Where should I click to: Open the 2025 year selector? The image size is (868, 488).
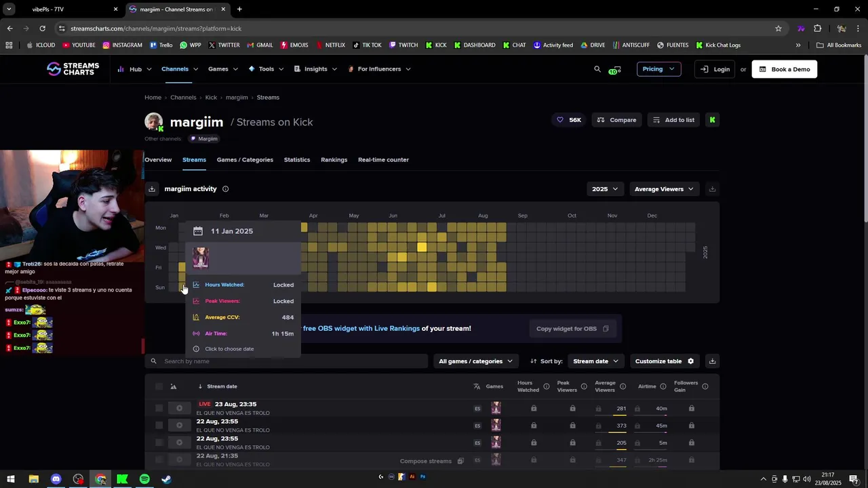605,189
